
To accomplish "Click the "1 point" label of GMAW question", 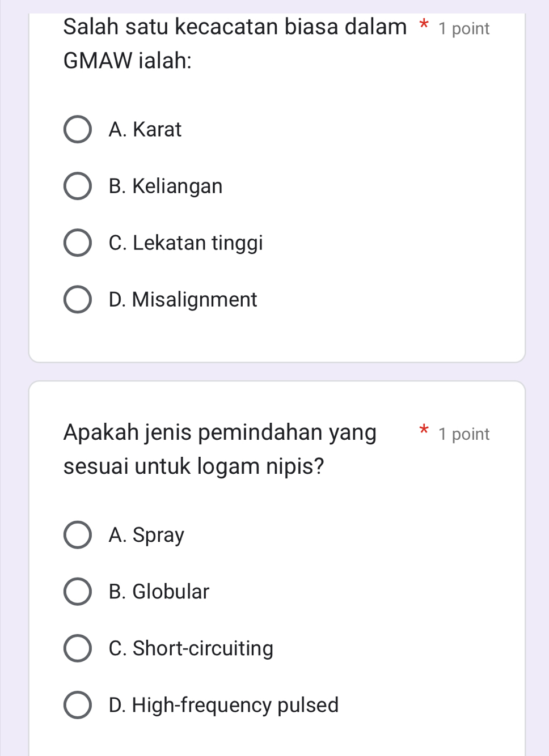I will coord(464,29).
